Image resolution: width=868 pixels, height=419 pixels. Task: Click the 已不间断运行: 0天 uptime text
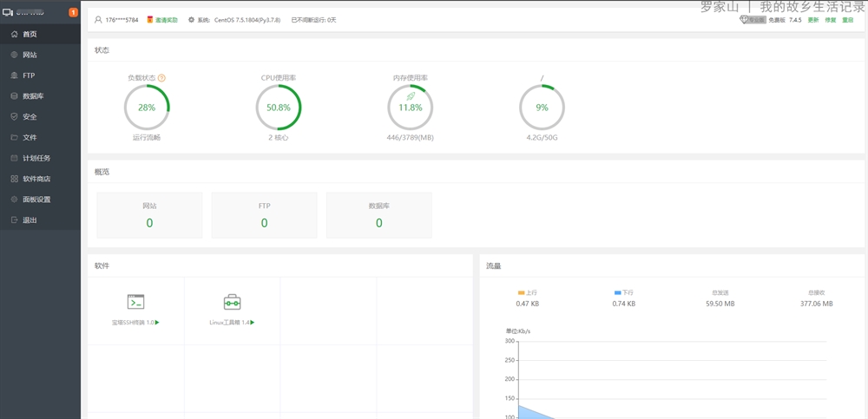pos(314,20)
